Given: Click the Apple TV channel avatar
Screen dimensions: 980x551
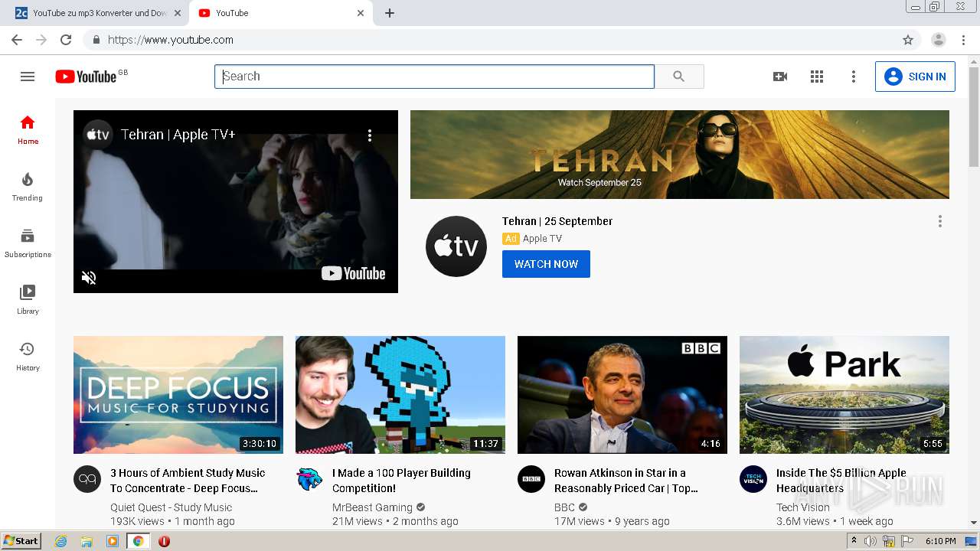Looking at the screenshot, I should [x=456, y=246].
